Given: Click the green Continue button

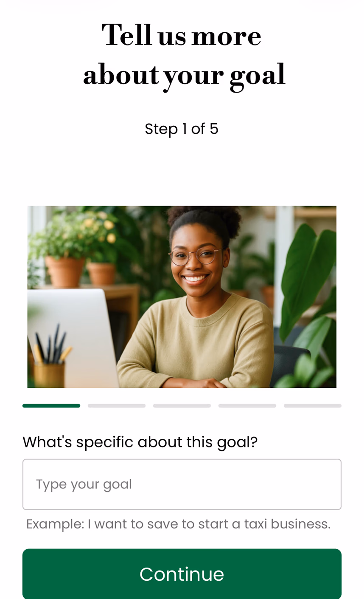Looking at the screenshot, I should click(x=182, y=574).
